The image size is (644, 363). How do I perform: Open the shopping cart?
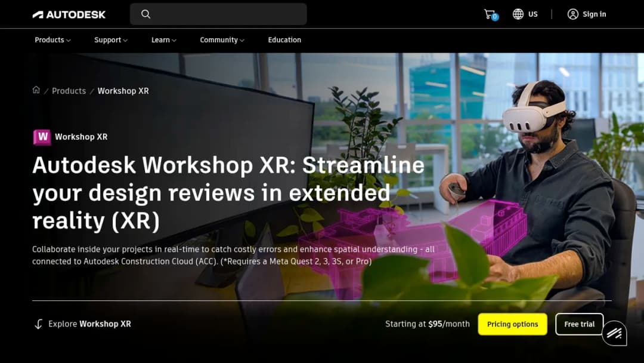[490, 14]
